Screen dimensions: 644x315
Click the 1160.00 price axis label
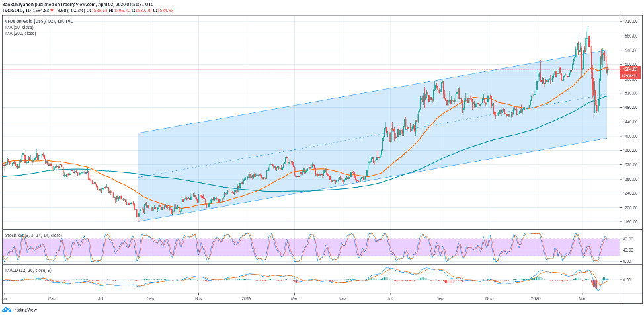[629, 222]
